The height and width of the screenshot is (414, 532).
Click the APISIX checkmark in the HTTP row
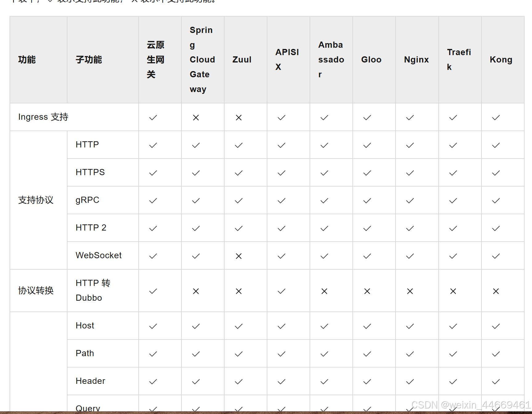282,145
